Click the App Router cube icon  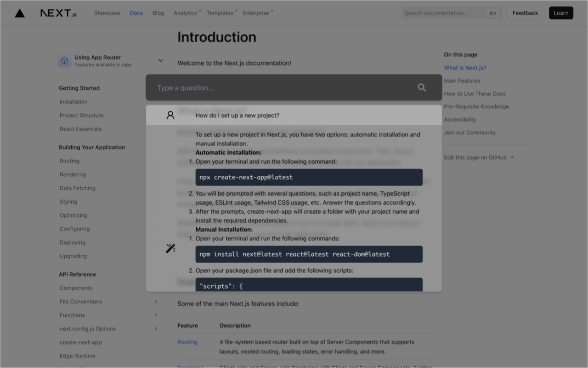(64, 61)
